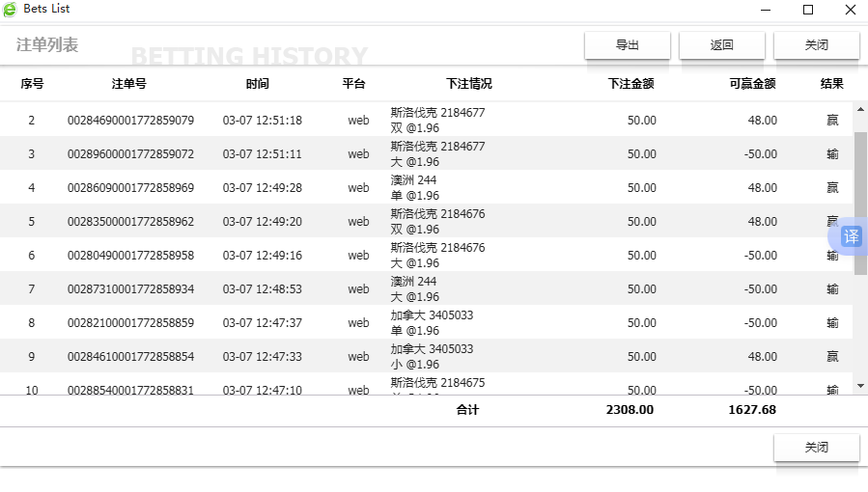
Task: Click result 赢 in row 4
Action: tap(832, 187)
